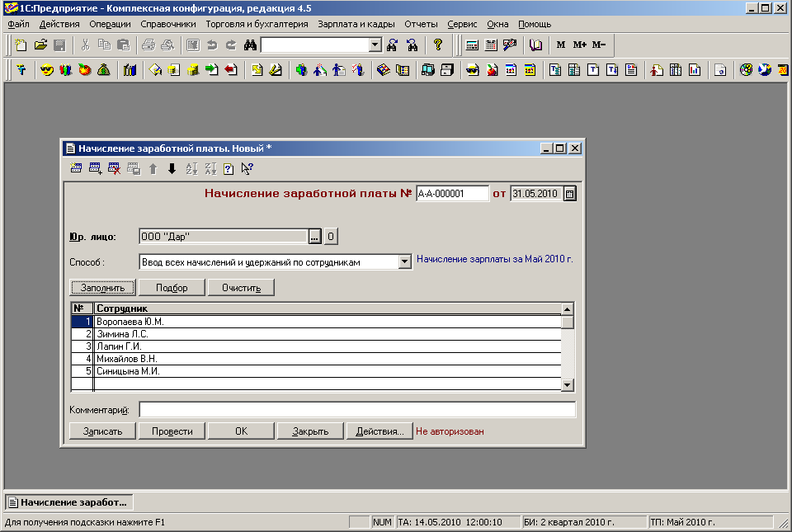The width and height of the screenshot is (792, 532).
Task: Select the employee row Михайлов В.Н.
Action: (316, 359)
